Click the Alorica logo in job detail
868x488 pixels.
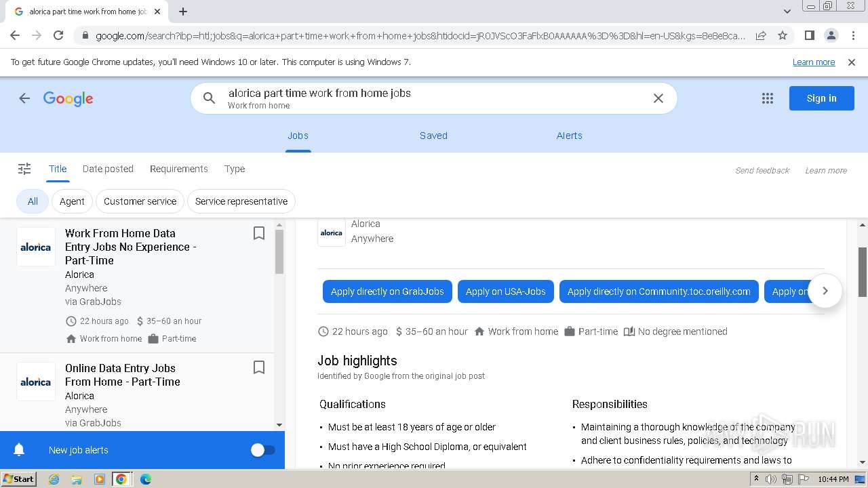[x=331, y=232]
